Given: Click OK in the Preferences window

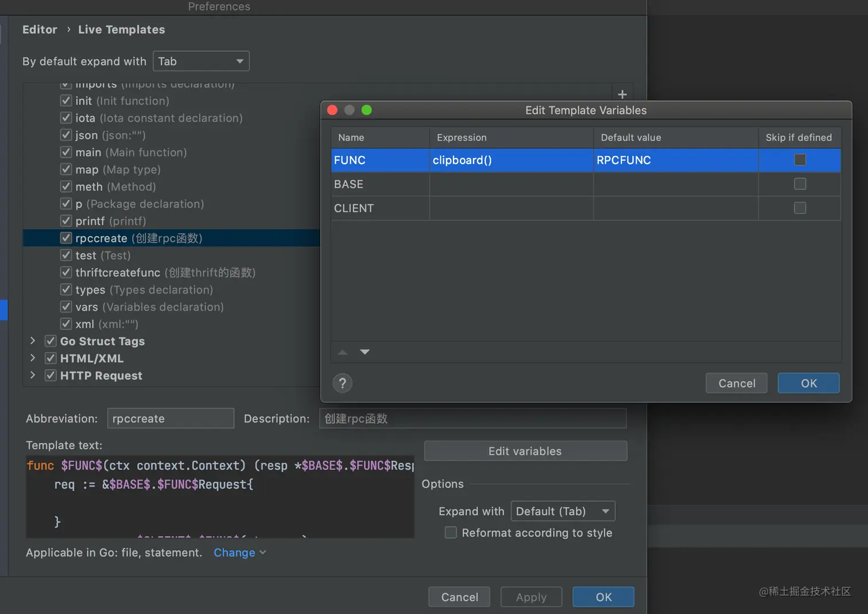Looking at the screenshot, I should point(603,597).
